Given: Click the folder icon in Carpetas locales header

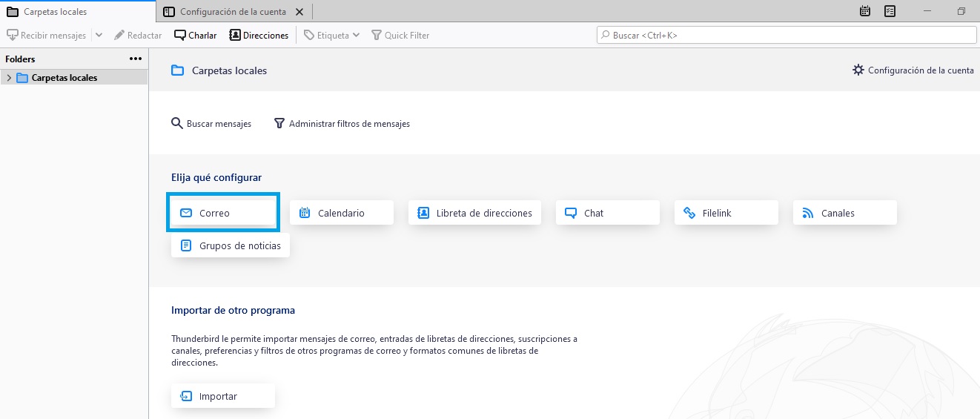Looking at the screenshot, I should pyautogui.click(x=177, y=70).
